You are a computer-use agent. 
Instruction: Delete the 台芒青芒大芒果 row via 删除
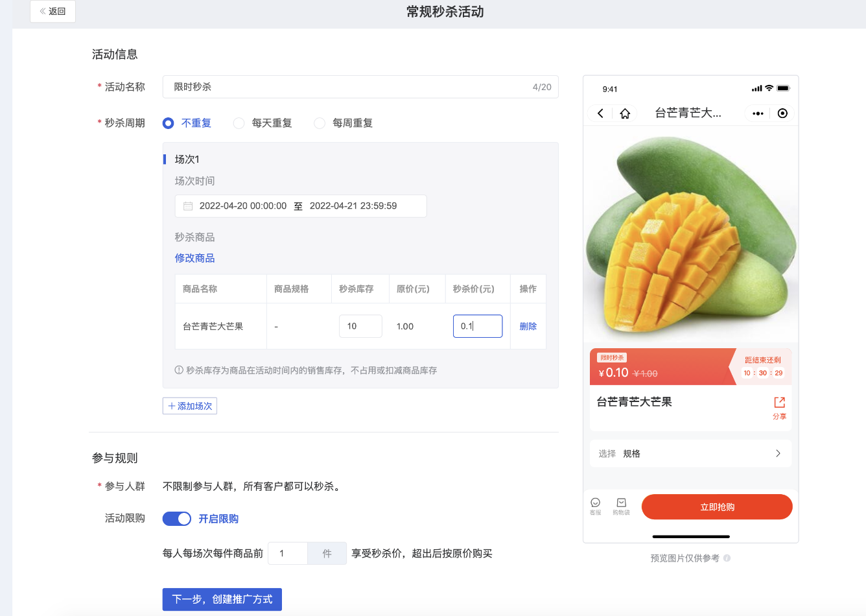pyautogui.click(x=528, y=326)
